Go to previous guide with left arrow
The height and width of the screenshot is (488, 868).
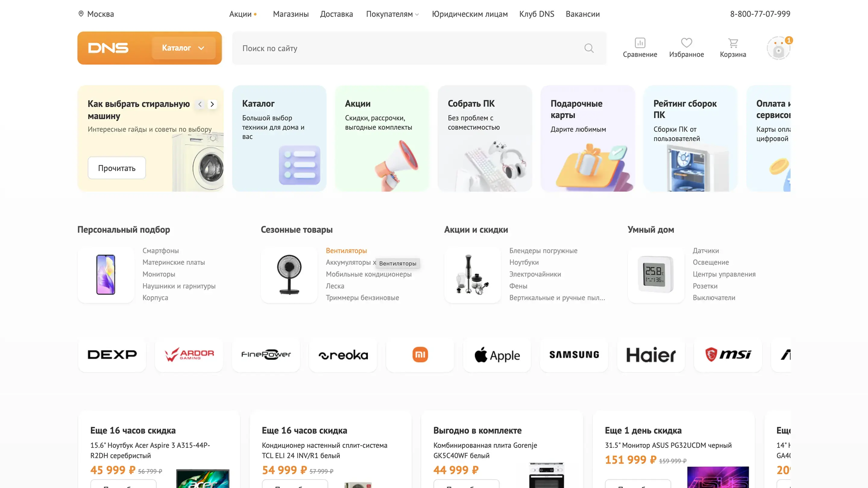[200, 104]
